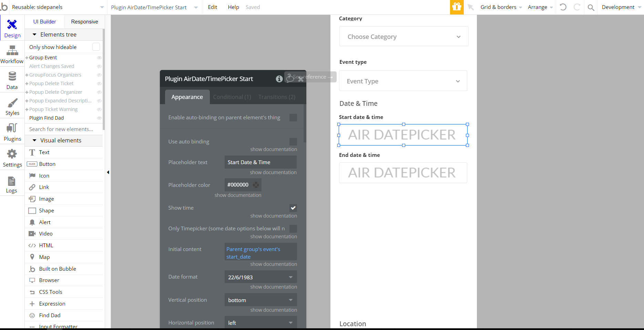Click the Placeholder color swatch
The width and height of the screenshot is (644, 330).
256,185
